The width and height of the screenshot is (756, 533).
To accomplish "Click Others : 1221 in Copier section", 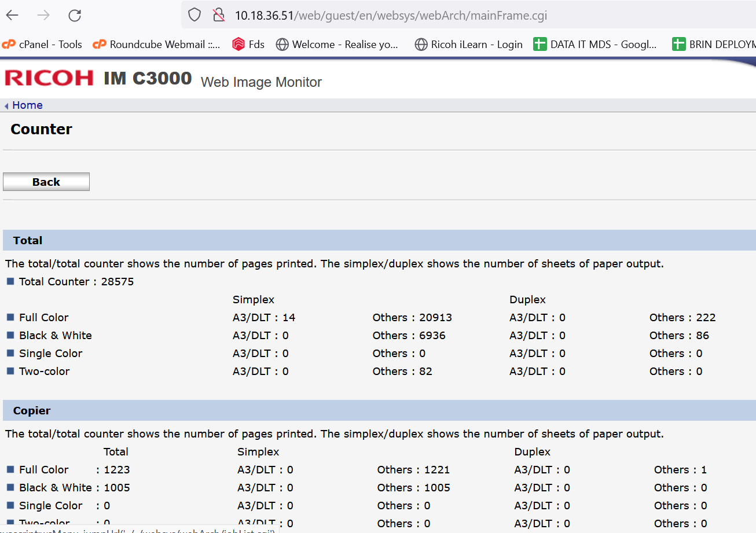I will 413,470.
